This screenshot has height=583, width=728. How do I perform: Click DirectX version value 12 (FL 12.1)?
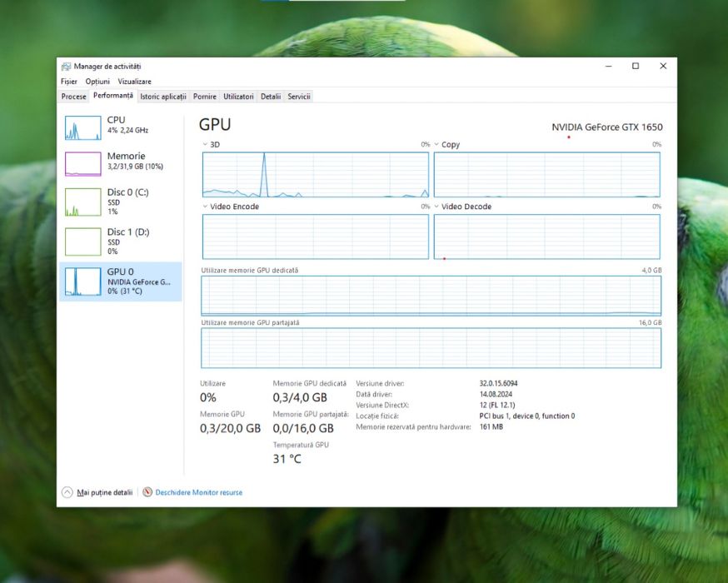tap(497, 406)
